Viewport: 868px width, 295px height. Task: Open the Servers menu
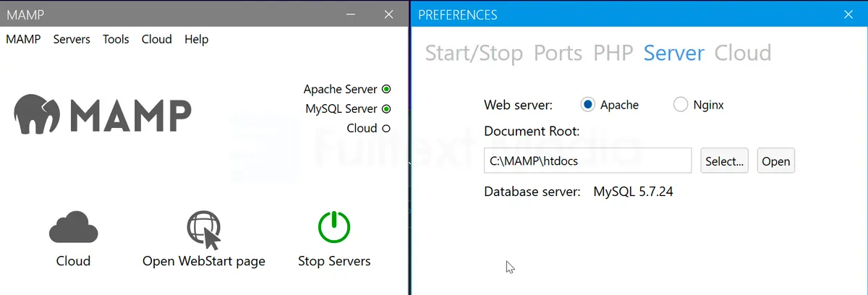[72, 39]
